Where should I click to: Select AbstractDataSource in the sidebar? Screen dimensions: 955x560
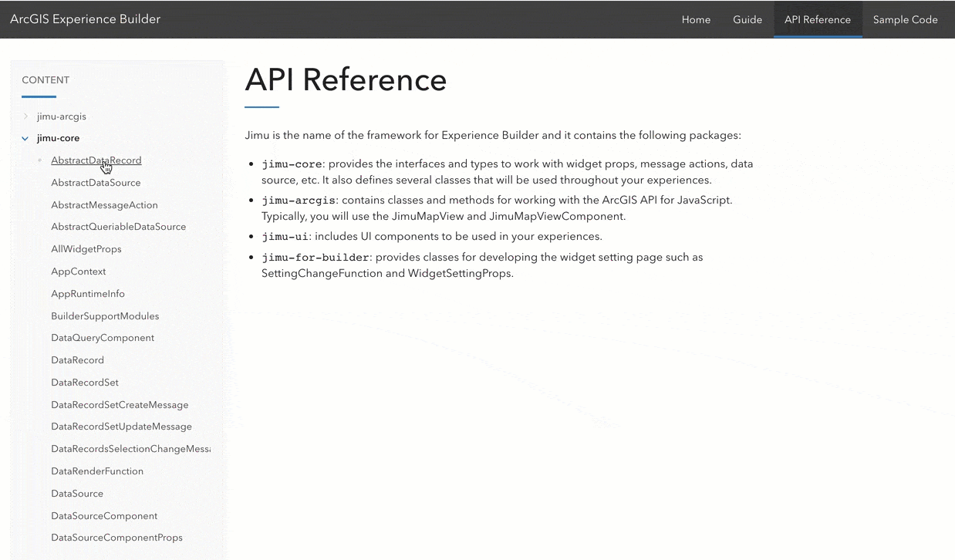[96, 183]
